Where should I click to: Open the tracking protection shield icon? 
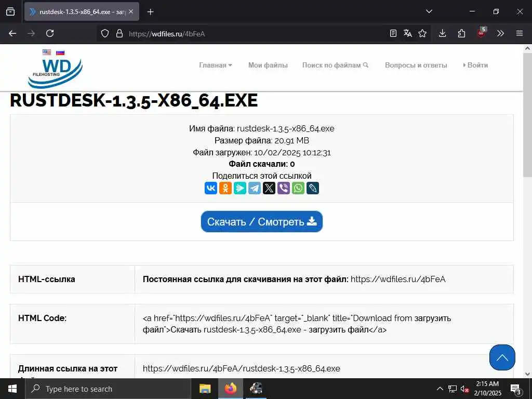(105, 34)
